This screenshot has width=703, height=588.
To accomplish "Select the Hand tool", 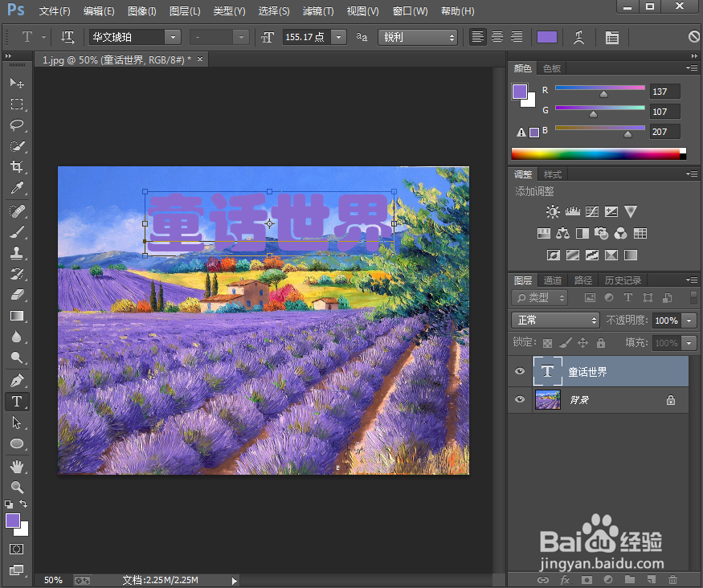I will [x=17, y=467].
